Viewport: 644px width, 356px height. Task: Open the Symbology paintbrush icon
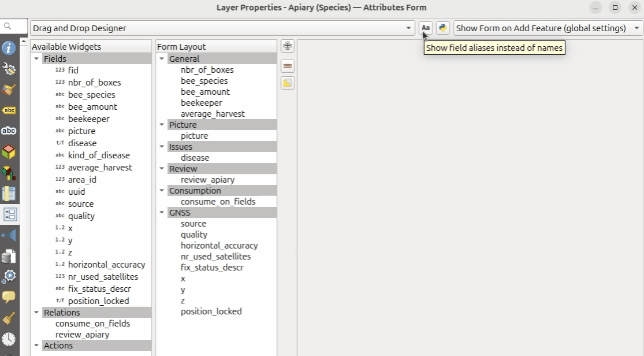tap(9, 90)
